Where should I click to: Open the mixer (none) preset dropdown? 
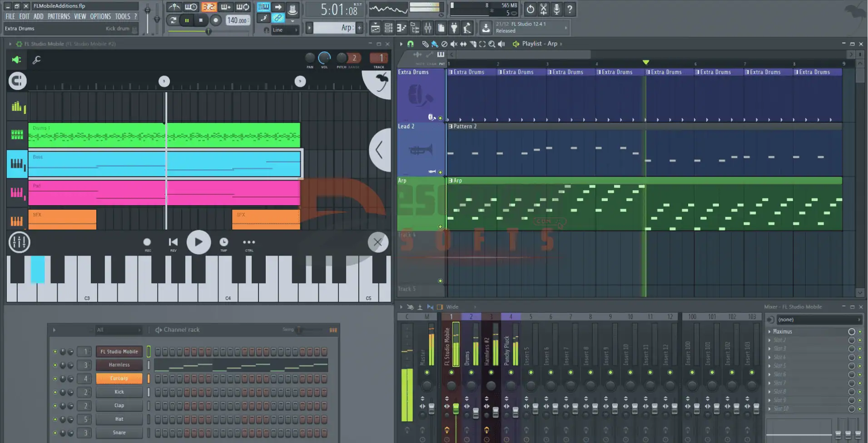coord(819,320)
